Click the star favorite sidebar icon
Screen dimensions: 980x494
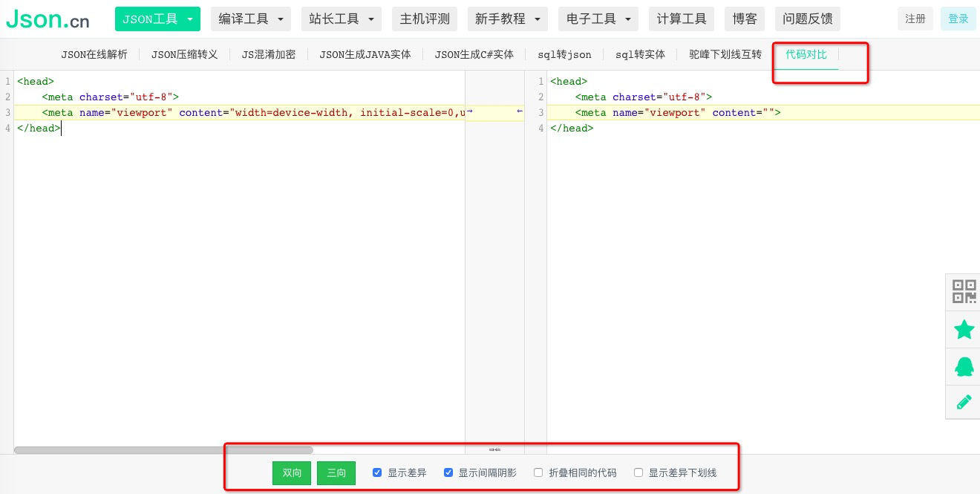pyautogui.click(x=964, y=329)
